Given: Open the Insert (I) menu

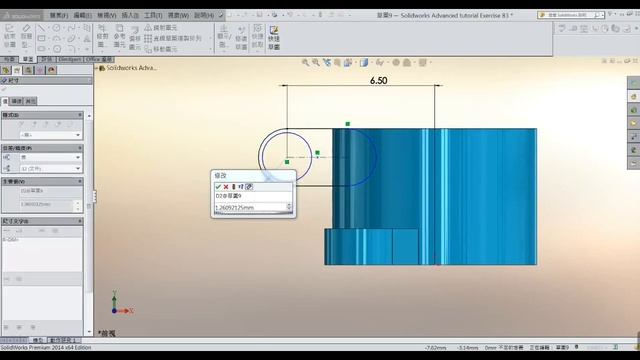Looking at the screenshot, I should (130, 16).
